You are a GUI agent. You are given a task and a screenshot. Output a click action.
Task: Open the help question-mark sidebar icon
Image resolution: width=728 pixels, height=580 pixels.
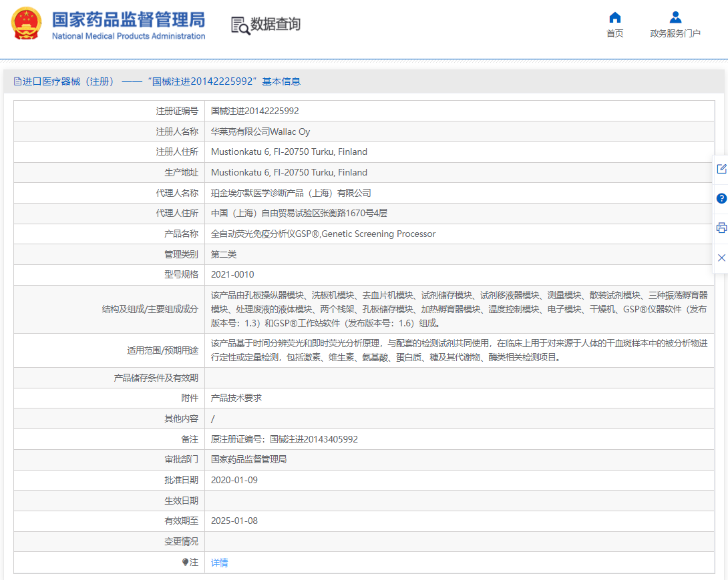click(721, 199)
